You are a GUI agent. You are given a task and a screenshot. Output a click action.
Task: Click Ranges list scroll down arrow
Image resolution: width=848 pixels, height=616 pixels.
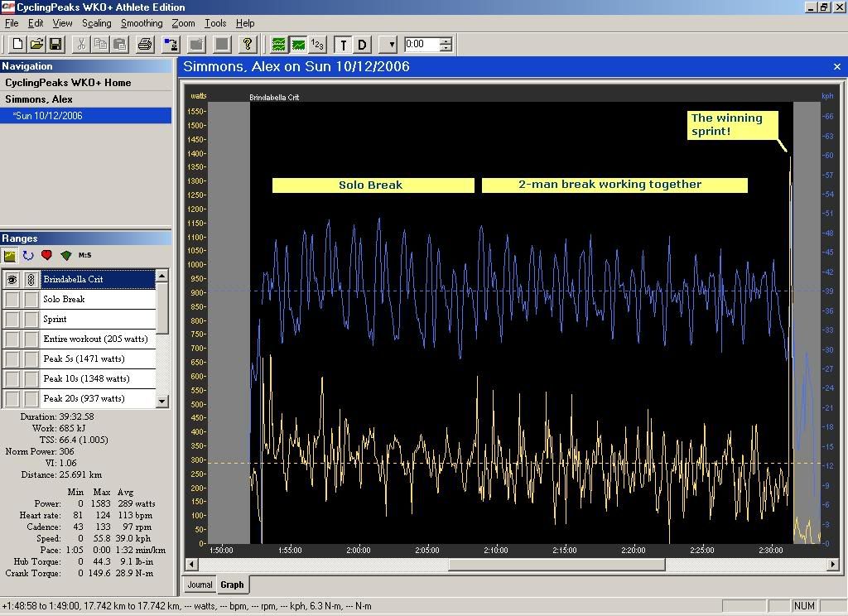162,402
